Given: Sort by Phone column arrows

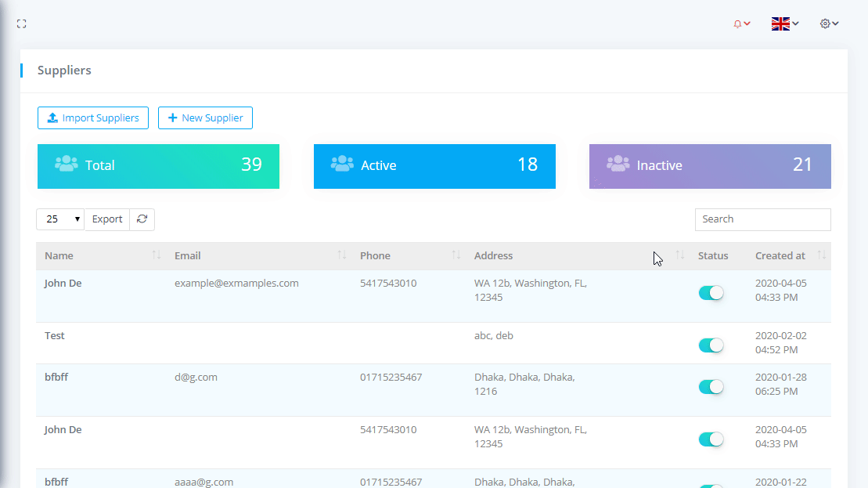Looking at the screenshot, I should pyautogui.click(x=456, y=256).
